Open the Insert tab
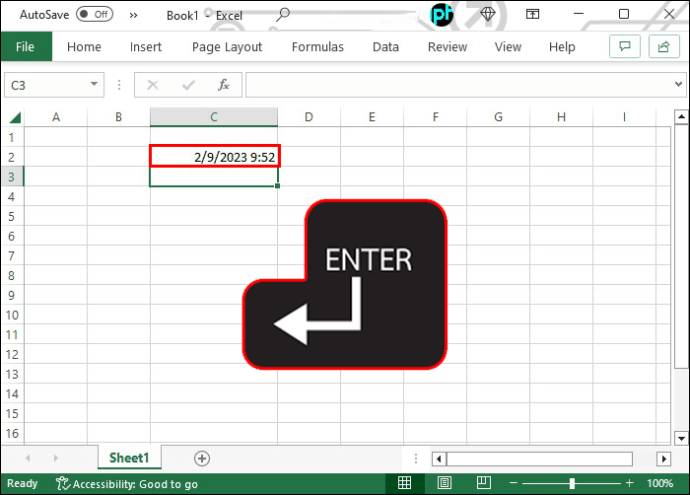Image resolution: width=690 pixels, height=495 pixels. [x=146, y=47]
